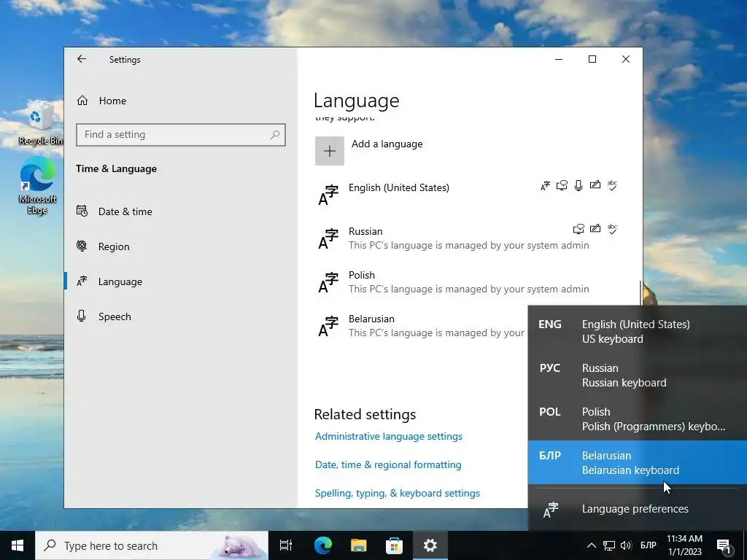The width and height of the screenshot is (747, 560).
Task: Show hidden tray icons chevron
Action: (591, 545)
